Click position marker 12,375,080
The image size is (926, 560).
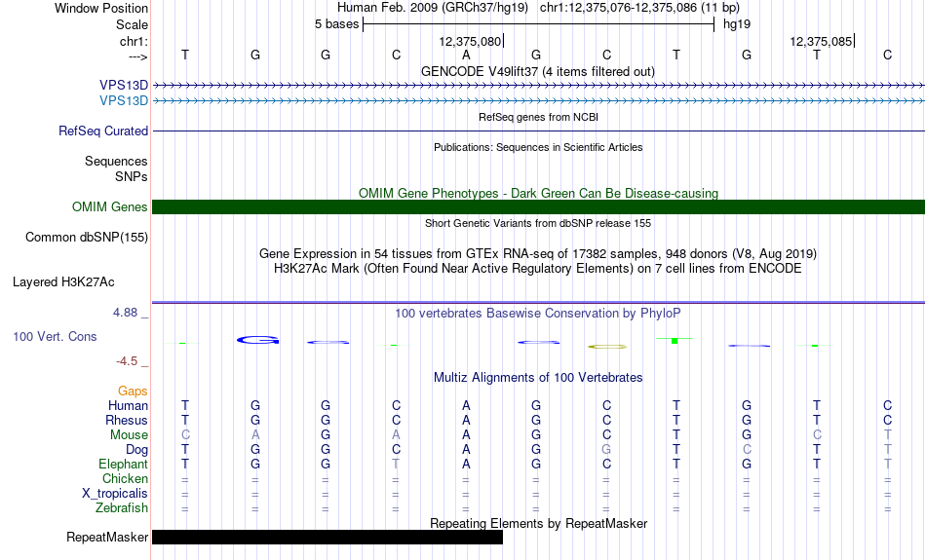pos(470,41)
